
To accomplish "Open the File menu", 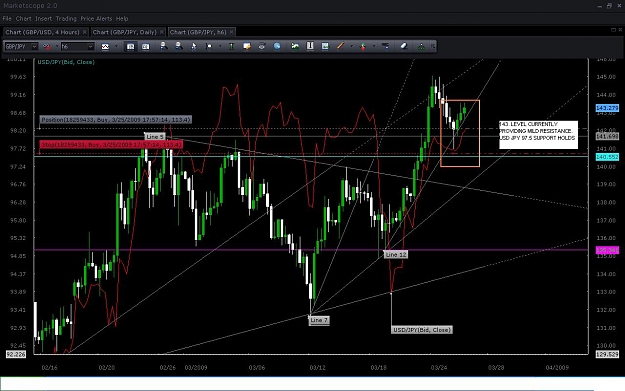I will [7, 19].
